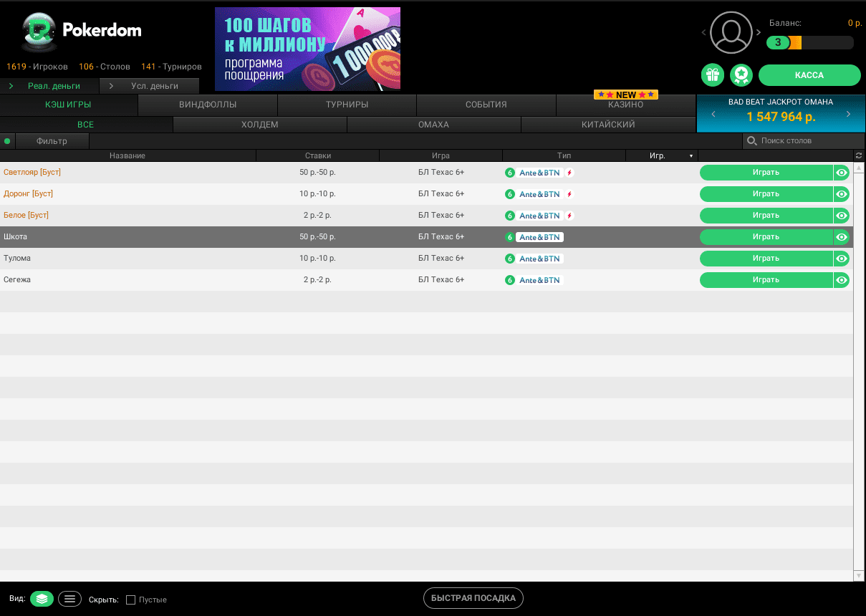Click the gift box bonus icon
Viewport: 866px width, 616px height.
(x=712, y=75)
